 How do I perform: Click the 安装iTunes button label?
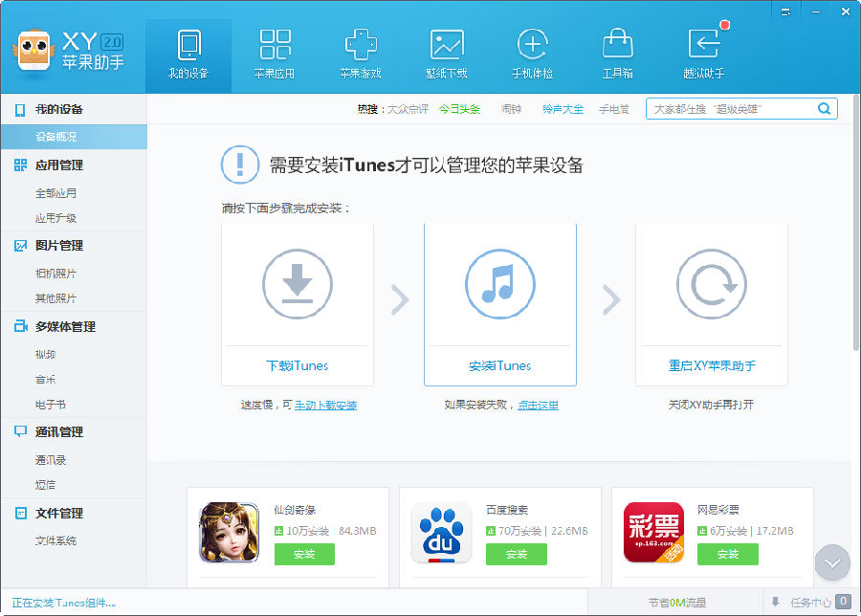click(499, 365)
